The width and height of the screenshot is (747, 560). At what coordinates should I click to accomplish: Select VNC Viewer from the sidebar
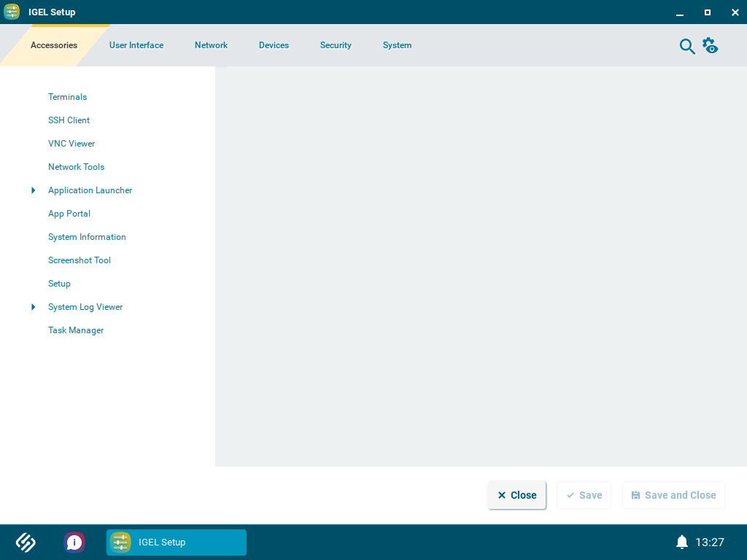tap(71, 143)
